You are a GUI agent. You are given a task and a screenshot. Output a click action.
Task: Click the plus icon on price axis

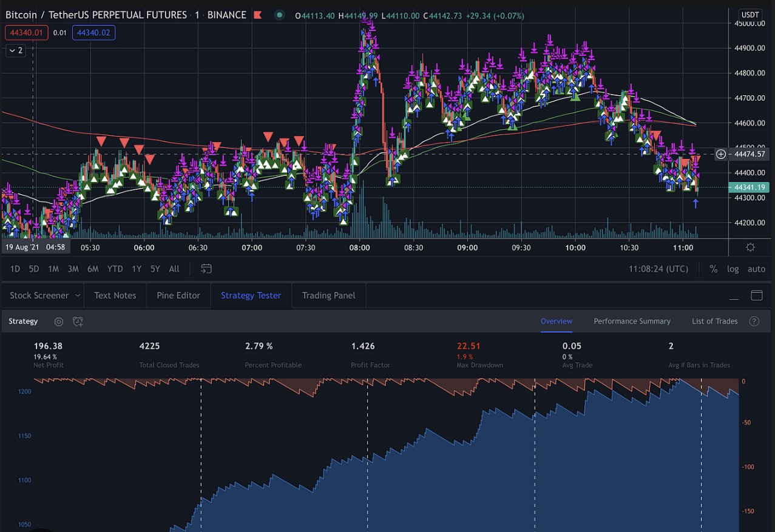[721, 154]
